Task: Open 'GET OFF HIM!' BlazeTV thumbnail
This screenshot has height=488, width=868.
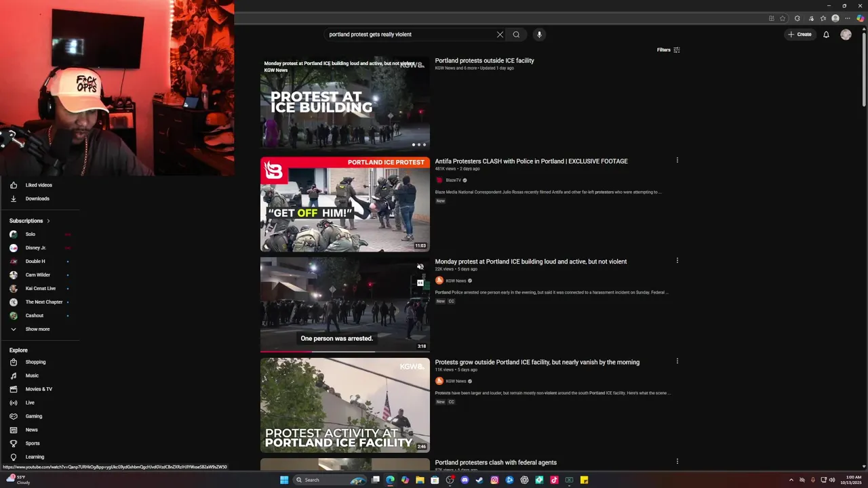Action: pyautogui.click(x=345, y=205)
